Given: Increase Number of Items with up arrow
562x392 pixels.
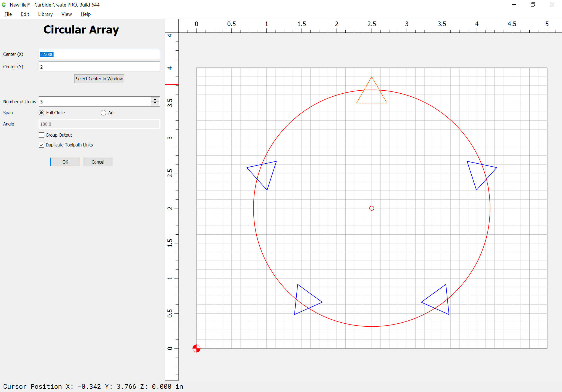Looking at the screenshot, I should point(155,99).
